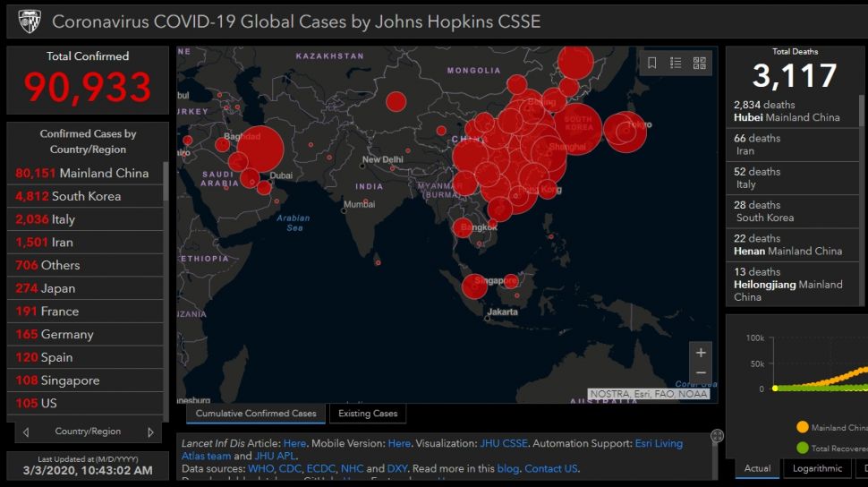Open the map bookmarks icon
This screenshot has height=487, width=868.
tap(652, 63)
